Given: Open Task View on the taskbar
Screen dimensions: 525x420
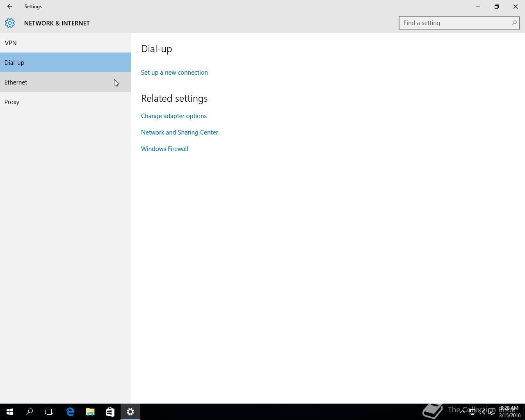Looking at the screenshot, I should coord(49,412).
